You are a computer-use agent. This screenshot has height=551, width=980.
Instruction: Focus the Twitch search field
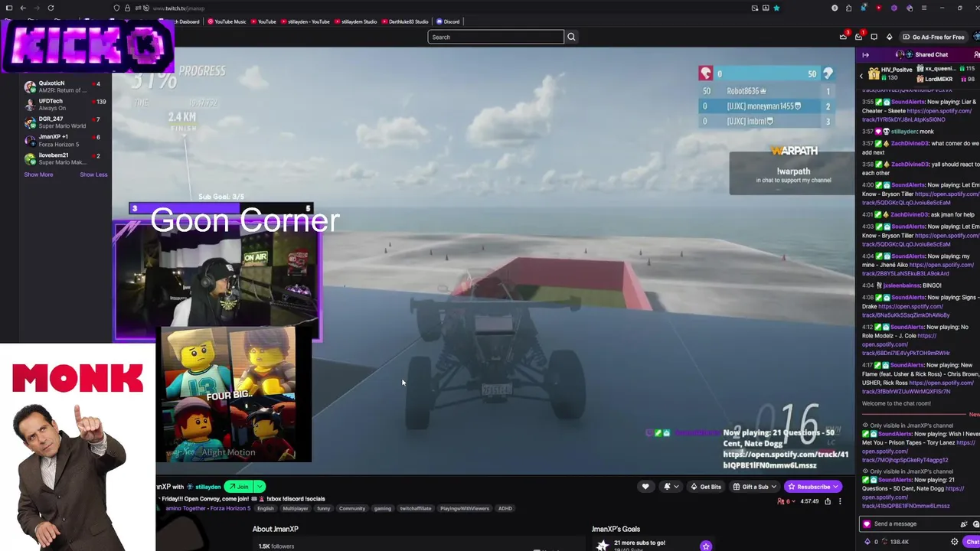coord(495,37)
